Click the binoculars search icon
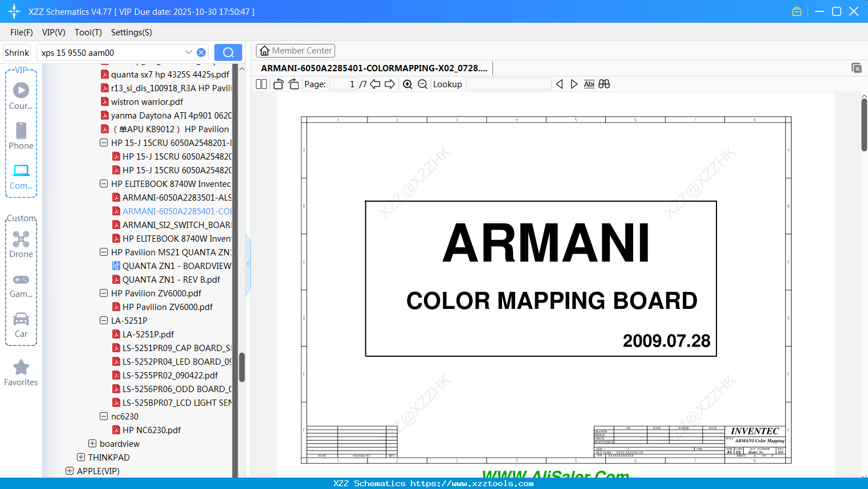 (604, 84)
